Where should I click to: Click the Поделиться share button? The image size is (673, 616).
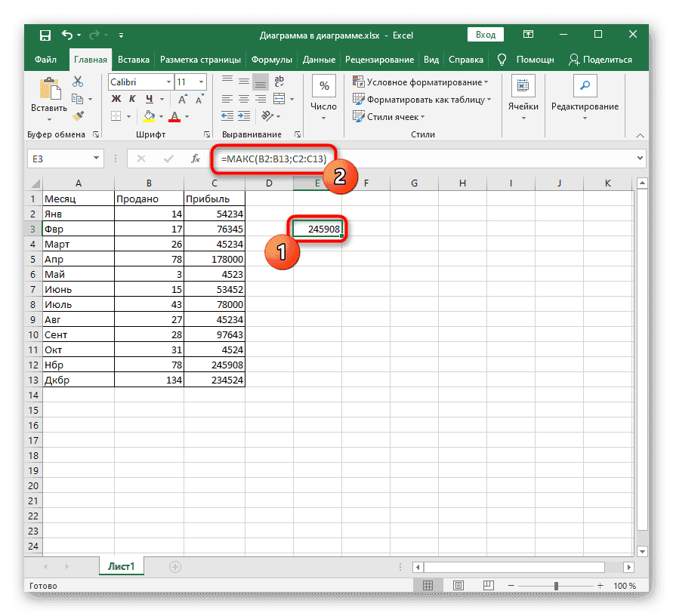[x=600, y=60]
